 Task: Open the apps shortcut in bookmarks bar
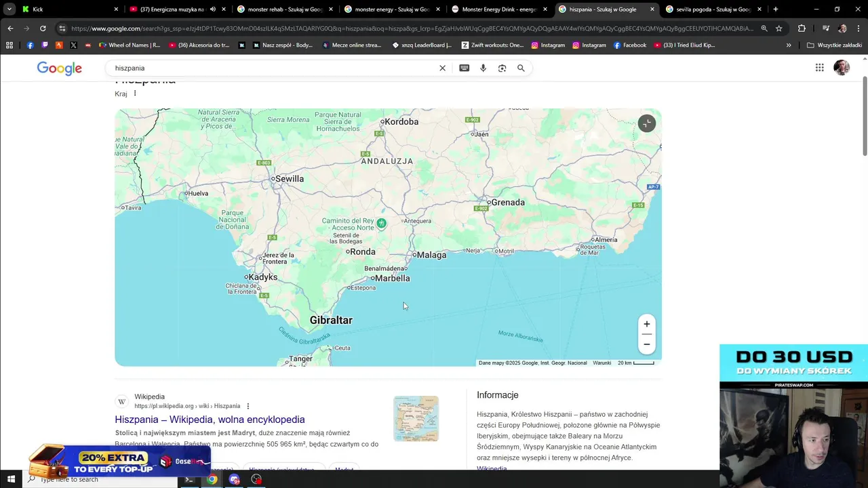(9, 45)
